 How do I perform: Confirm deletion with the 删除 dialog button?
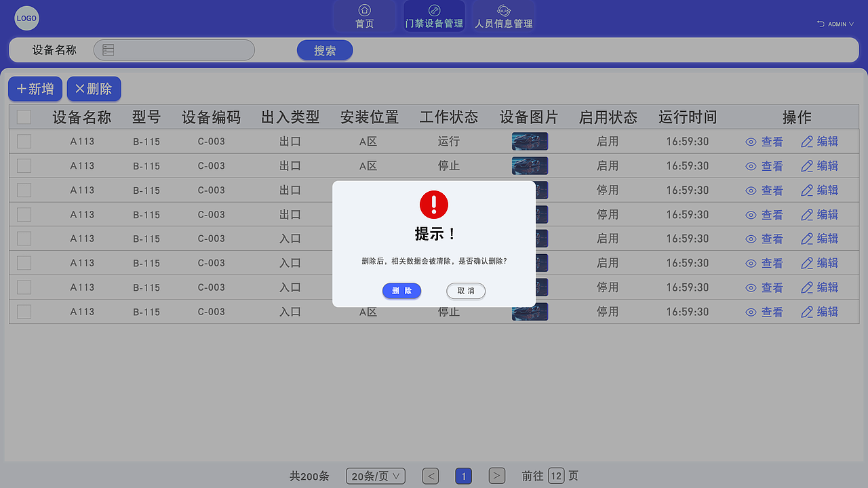pyautogui.click(x=401, y=290)
